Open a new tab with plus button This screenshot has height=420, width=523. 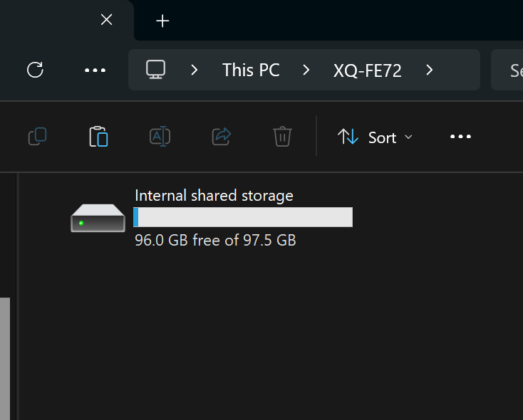[x=162, y=21]
